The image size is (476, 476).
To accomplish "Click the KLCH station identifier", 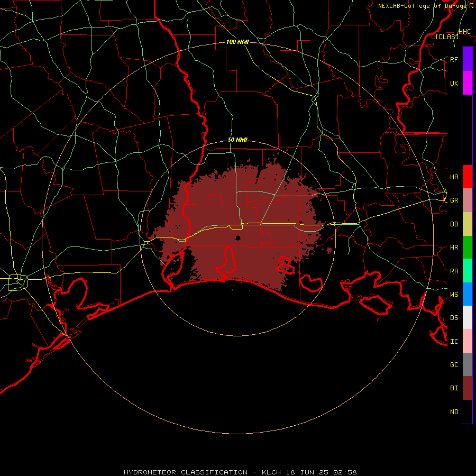I will tap(271, 472).
